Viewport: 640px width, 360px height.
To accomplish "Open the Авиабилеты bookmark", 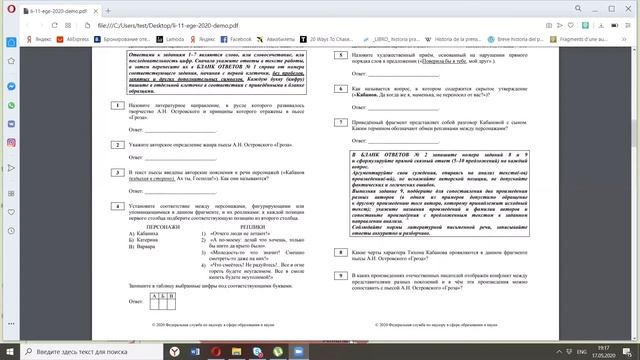I will click(x=276, y=39).
